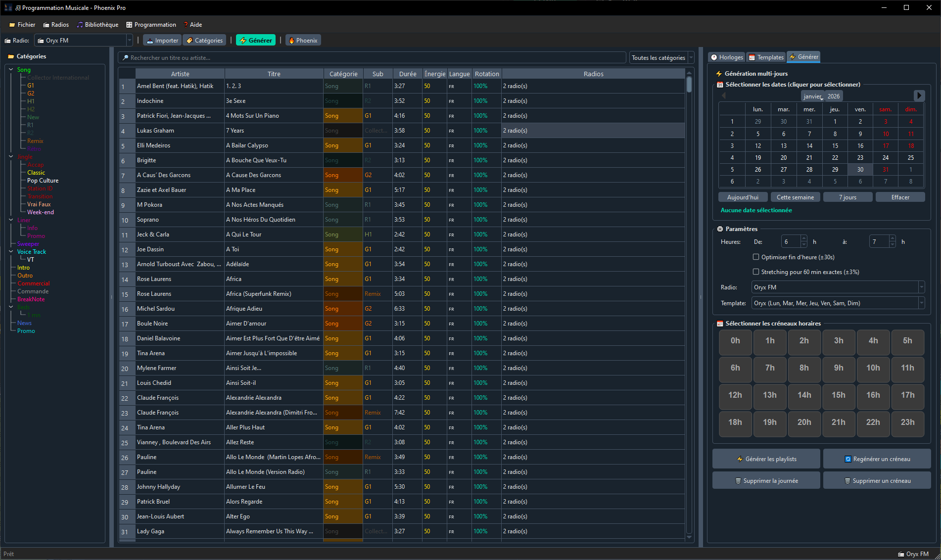Click the Importer toolbar icon

click(150, 41)
